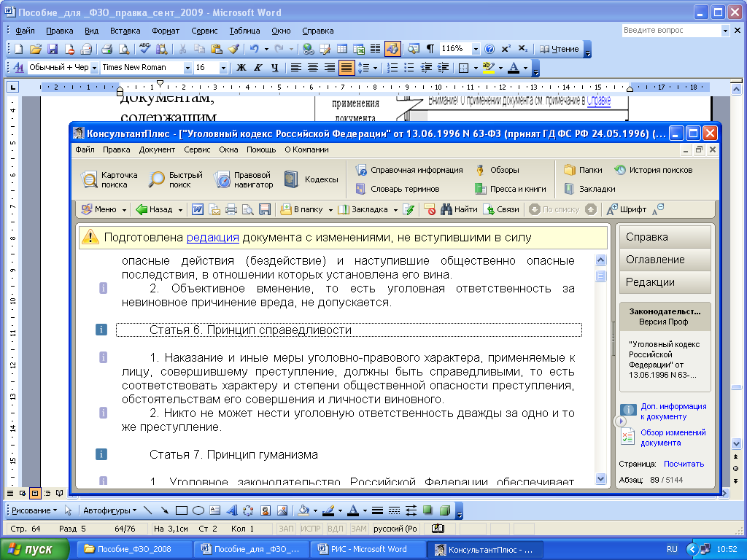Expand Закладка dropdown arrow
The width and height of the screenshot is (747, 560).
tap(395, 210)
